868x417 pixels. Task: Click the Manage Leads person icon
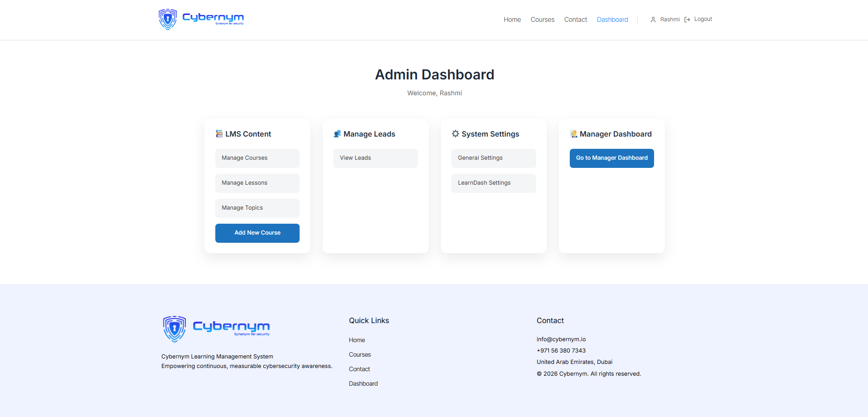(337, 134)
